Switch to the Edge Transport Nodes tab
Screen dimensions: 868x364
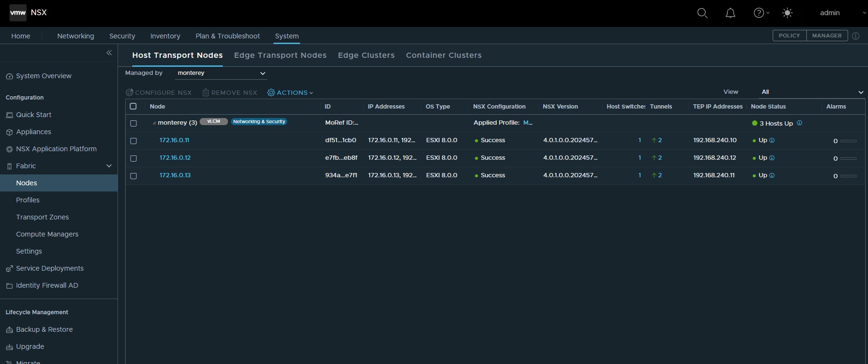click(x=280, y=55)
